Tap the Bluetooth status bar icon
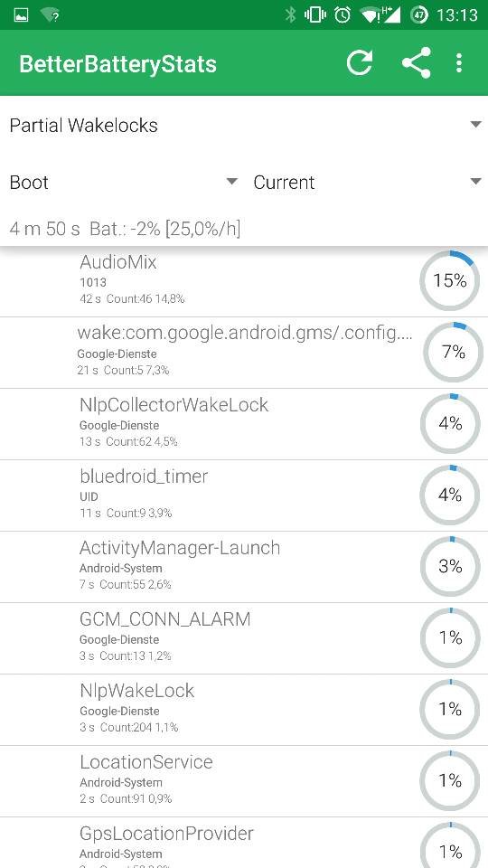 click(290, 15)
